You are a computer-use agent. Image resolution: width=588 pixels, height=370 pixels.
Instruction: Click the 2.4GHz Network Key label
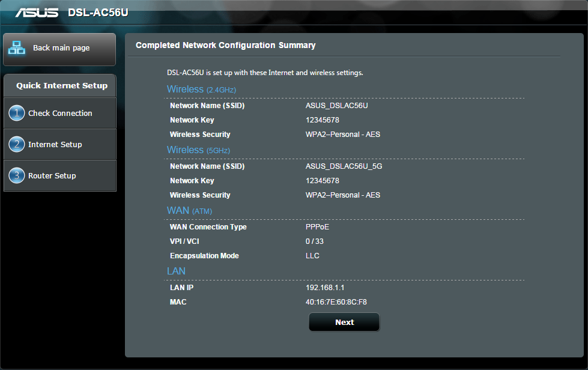[192, 120]
